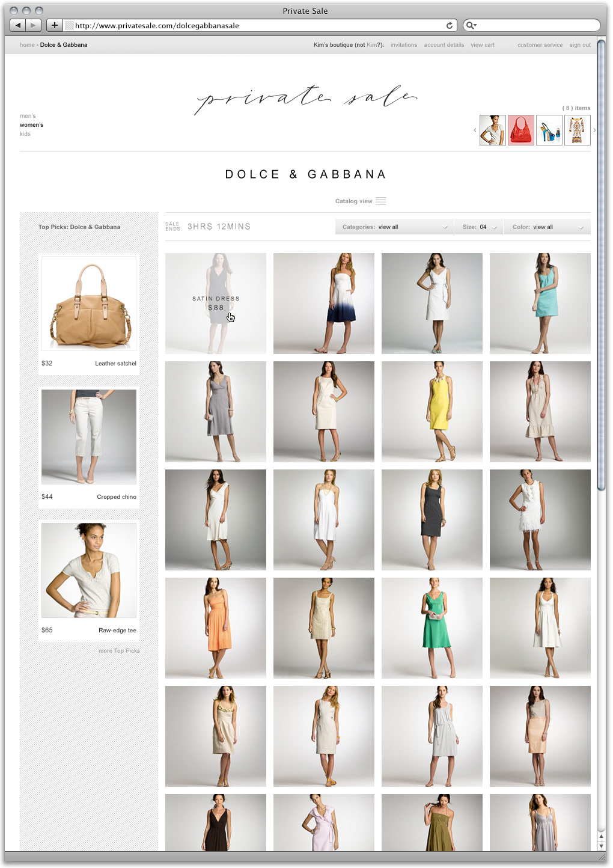Click the Dolce & Gabbana breadcrumb link

click(x=64, y=45)
